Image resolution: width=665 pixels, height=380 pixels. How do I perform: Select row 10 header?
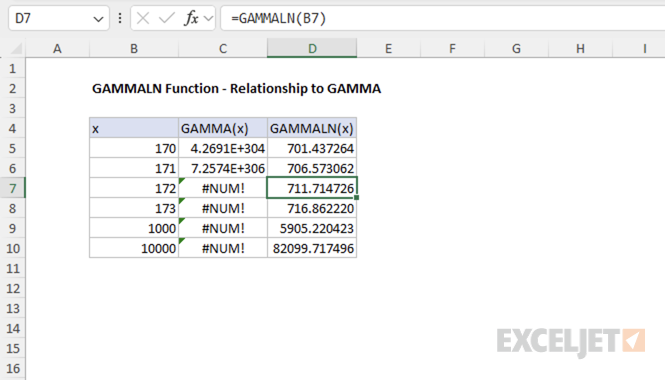[13, 249]
